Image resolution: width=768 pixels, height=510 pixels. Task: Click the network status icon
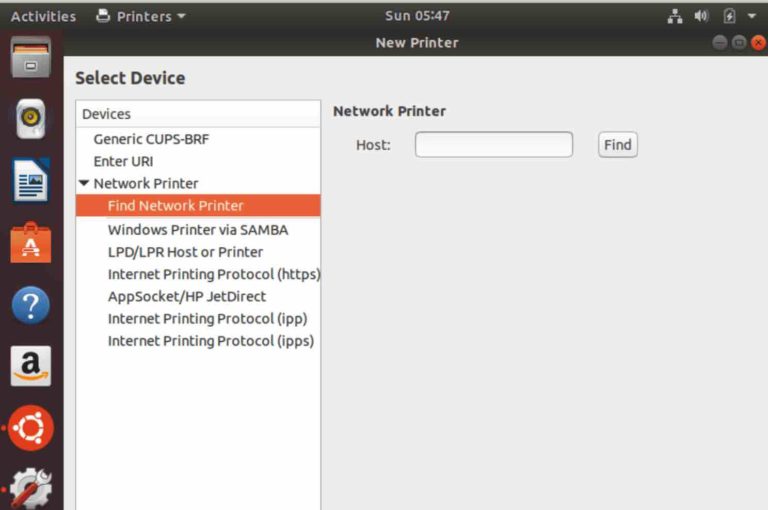tap(675, 16)
